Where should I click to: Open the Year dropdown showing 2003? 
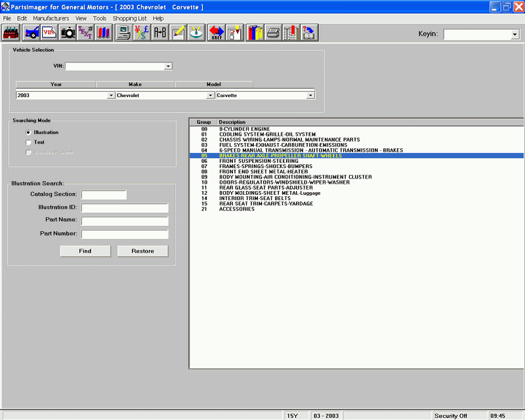[111, 95]
